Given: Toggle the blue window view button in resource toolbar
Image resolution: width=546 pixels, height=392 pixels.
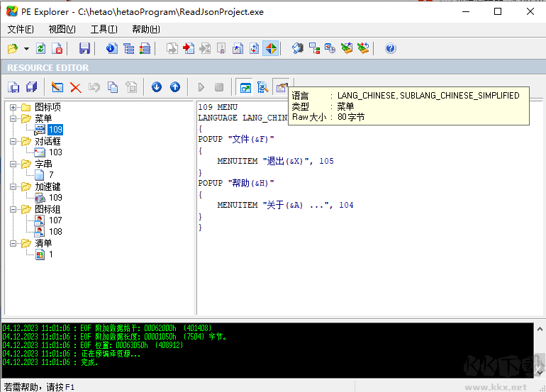Looking at the screenshot, I should [245, 87].
